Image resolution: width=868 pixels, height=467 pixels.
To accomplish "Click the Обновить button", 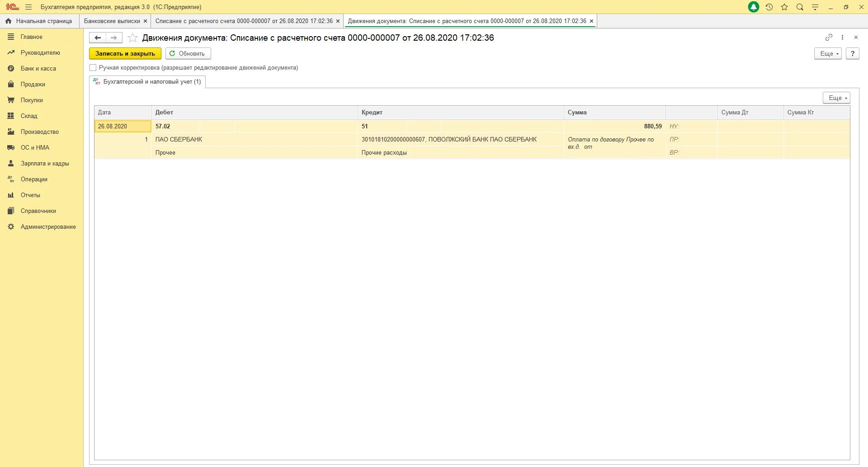I will point(188,53).
